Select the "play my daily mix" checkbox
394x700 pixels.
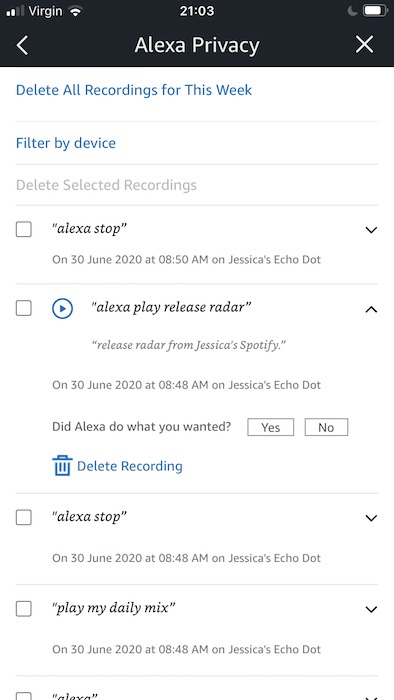click(24, 608)
